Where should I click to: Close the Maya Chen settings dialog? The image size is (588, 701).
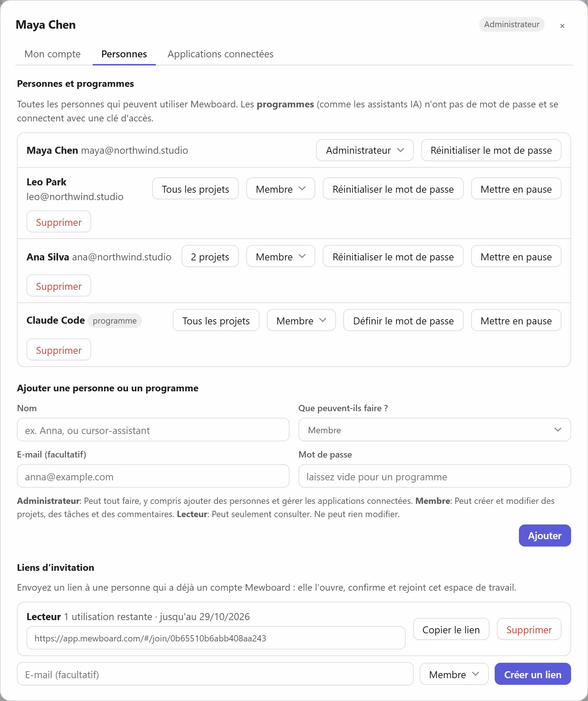pos(562,26)
